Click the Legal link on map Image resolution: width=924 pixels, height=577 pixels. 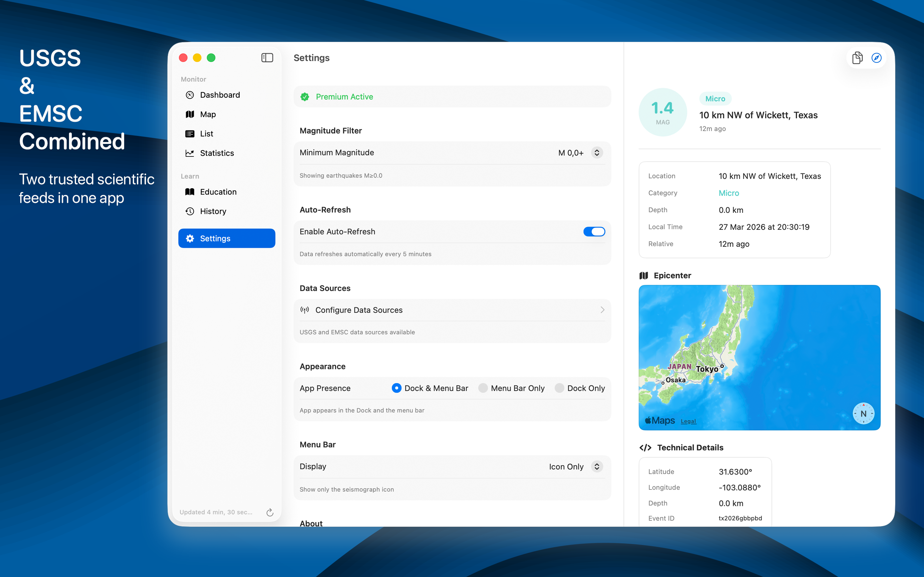coord(688,421)
